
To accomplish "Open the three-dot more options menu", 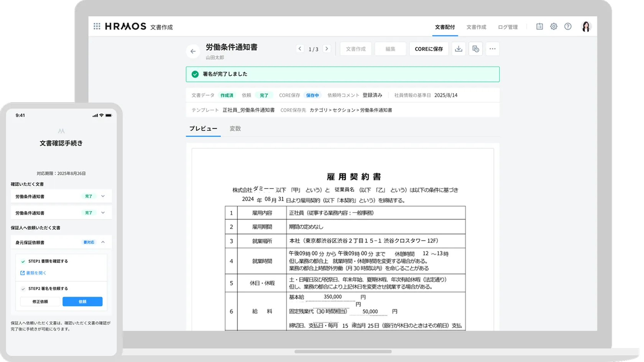I will (x=493, y=49).
